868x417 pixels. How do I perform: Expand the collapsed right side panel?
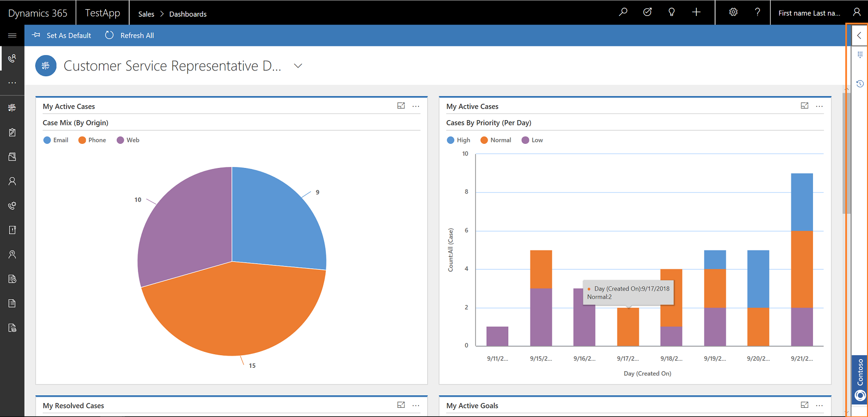(x=859, y=35)
